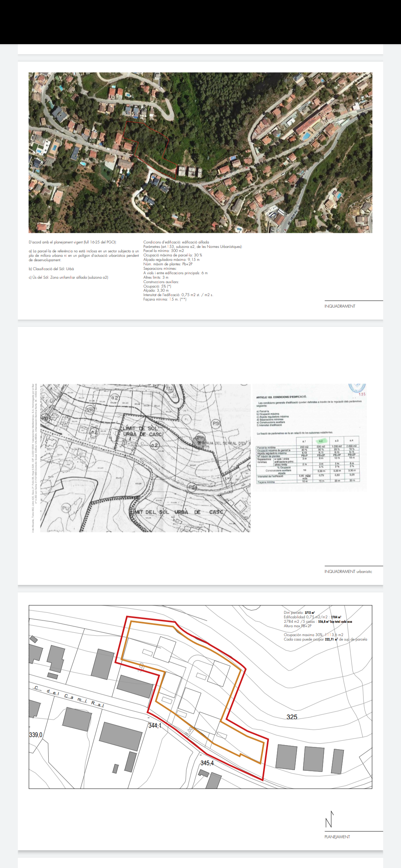Click the blue stamp seal on article page
This screenshot has width=401, height=868.
357,388
